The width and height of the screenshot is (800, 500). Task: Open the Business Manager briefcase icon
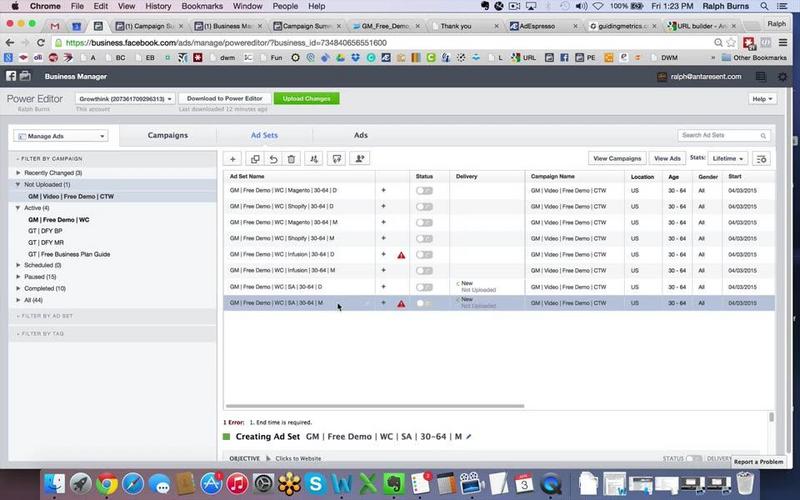(x=25, y=76)
